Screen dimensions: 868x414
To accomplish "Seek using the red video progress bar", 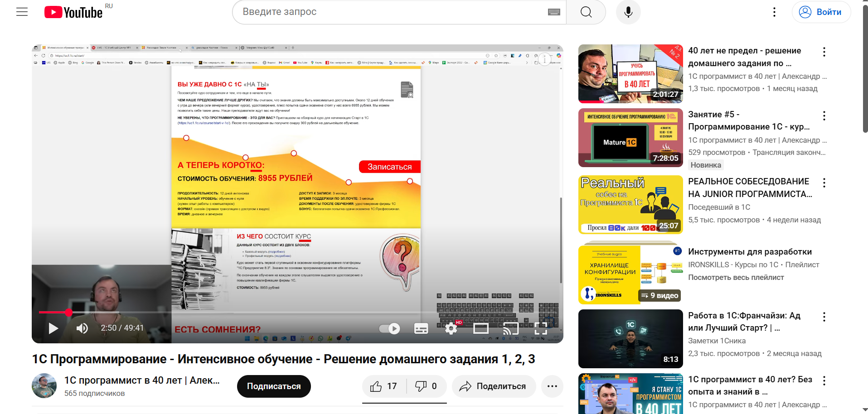I will (x=297, y=312).
